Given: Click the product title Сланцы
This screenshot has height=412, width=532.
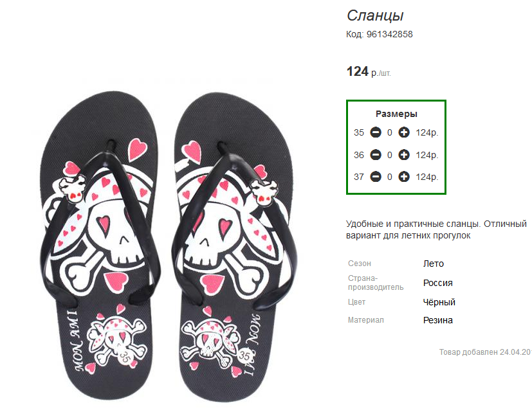Looking at the screenshot, I should [x=375, y=15].
